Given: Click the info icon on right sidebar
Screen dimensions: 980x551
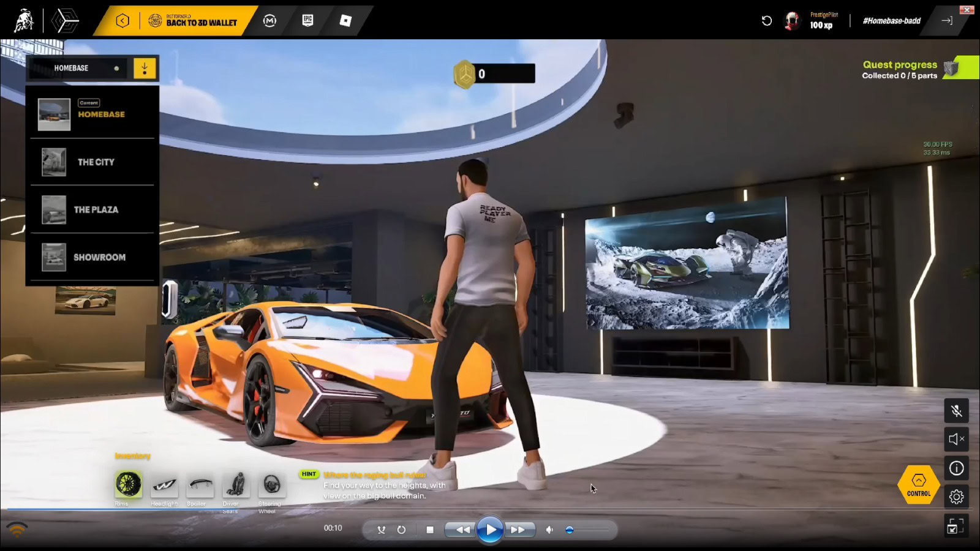Looking at the screenshot, I should pyautogui.click(x=956, y=468).
